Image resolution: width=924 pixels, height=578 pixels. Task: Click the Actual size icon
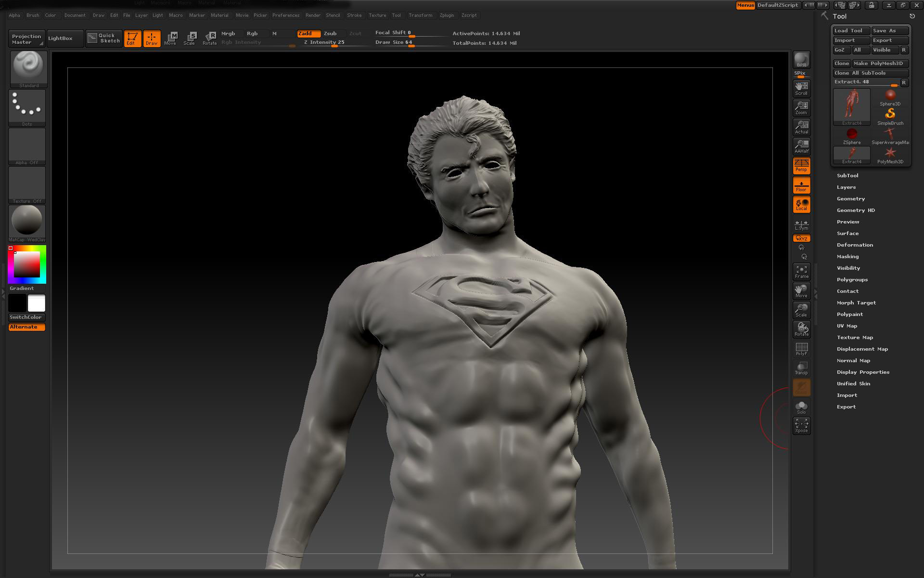801,127
